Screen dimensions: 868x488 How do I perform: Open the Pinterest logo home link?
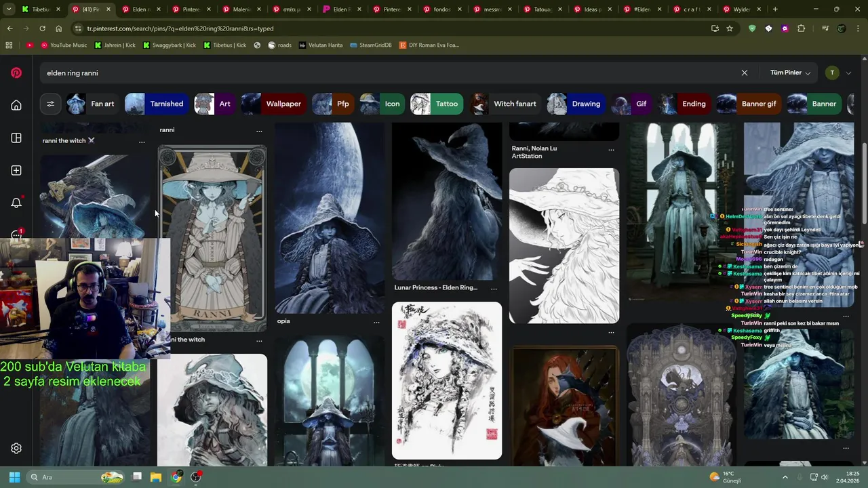click(16, 73)
